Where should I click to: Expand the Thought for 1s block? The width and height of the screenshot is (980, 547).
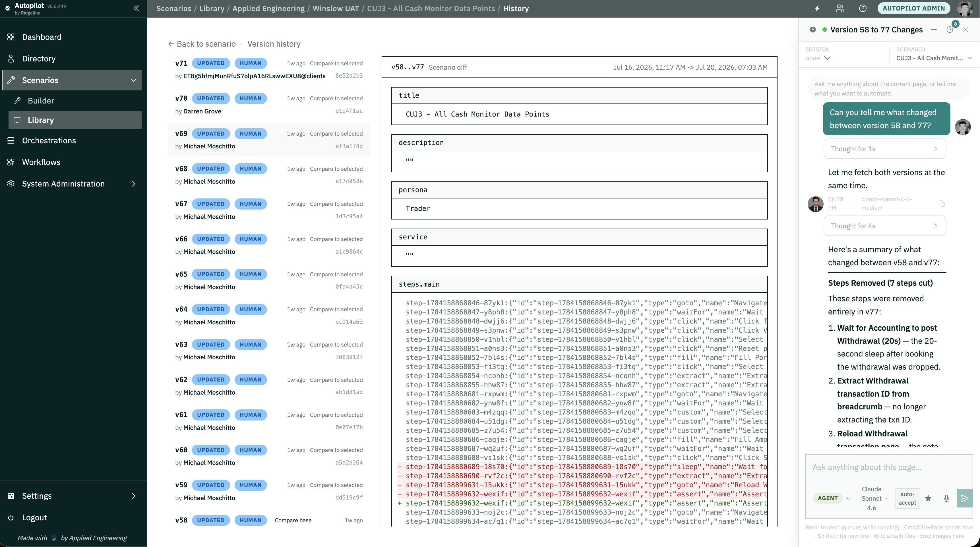coord(884,149)
